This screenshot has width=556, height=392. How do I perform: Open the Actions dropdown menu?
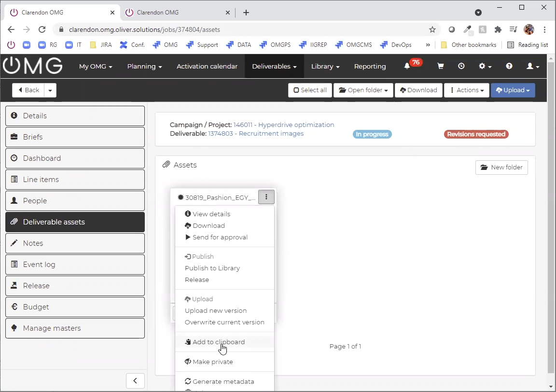pyautogui.click(x=467, y=90)
